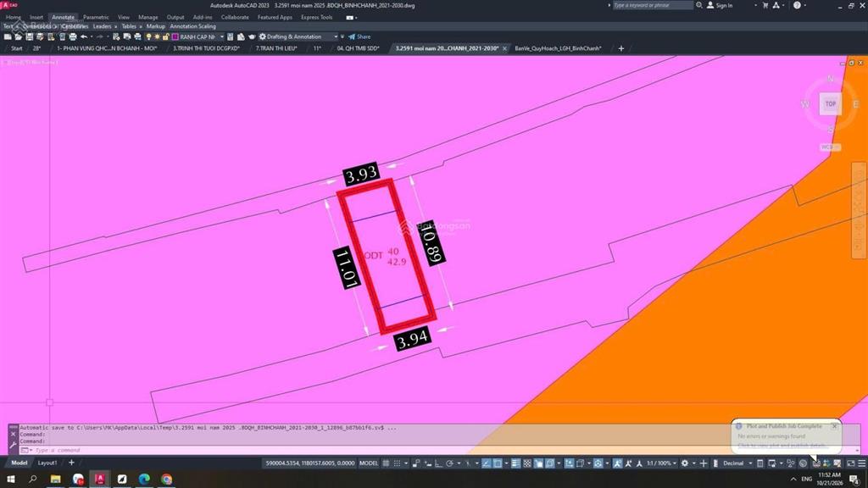
Task: Click the ViewCube TOP face
Action: [831, 104]
